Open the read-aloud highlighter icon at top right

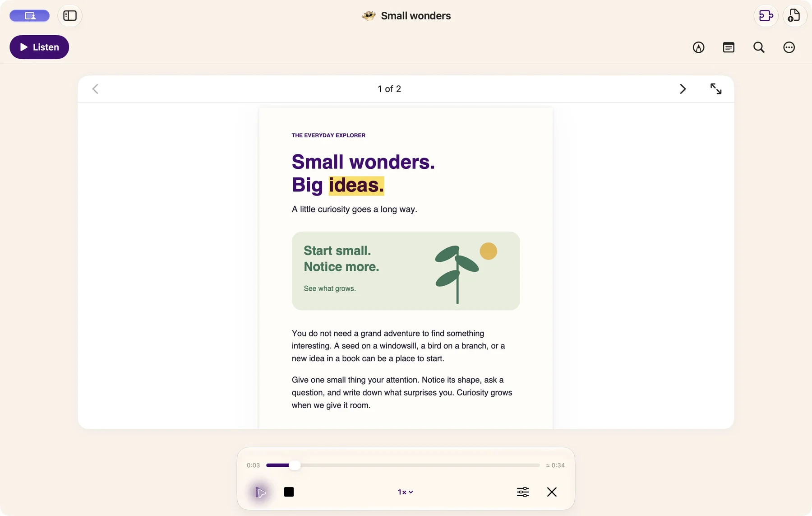698,47
